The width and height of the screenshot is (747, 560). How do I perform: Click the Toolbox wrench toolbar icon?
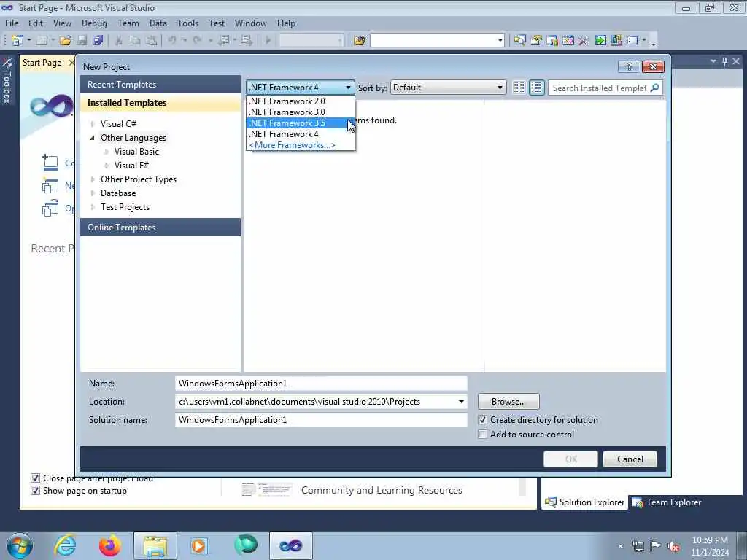[x=584, y=41]
